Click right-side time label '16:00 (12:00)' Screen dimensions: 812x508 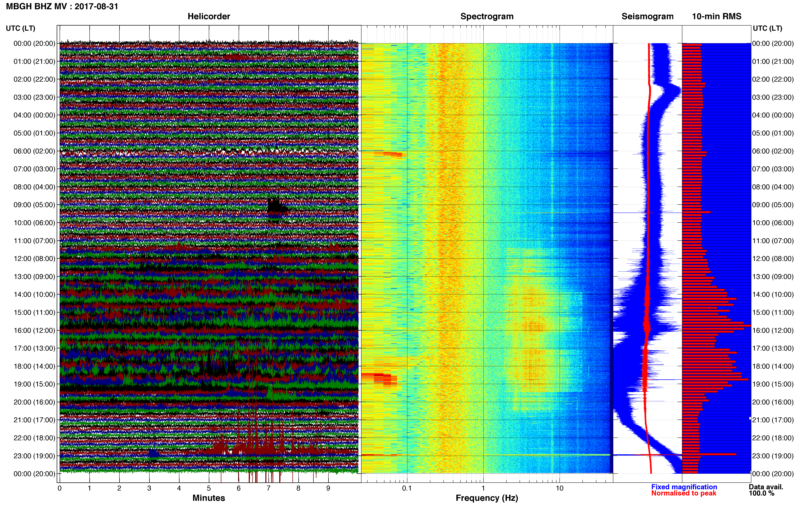pyautogui.click(x=773, y=330)
